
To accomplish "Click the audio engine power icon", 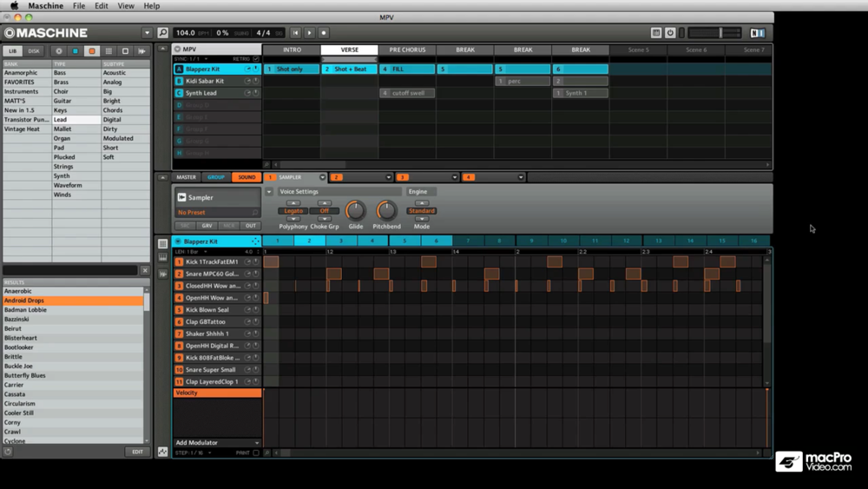I will pyautogui.click(x=670, y=33).
